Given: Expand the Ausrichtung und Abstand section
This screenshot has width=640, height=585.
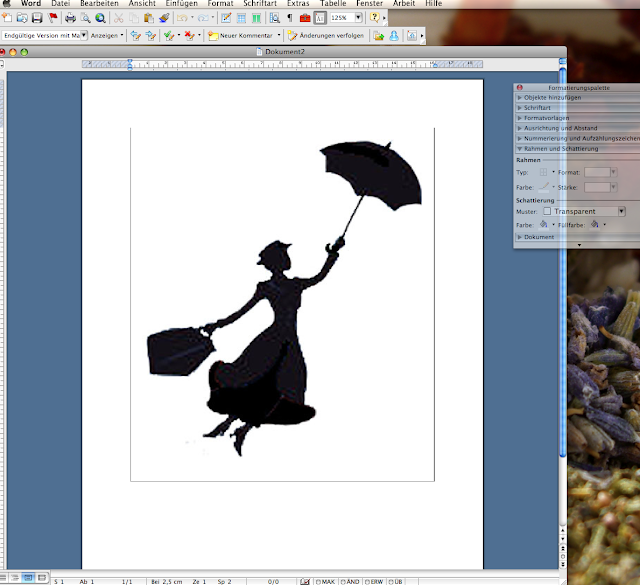Looking at the screenshot, I should pyautogui.click(x=577, y=128).
